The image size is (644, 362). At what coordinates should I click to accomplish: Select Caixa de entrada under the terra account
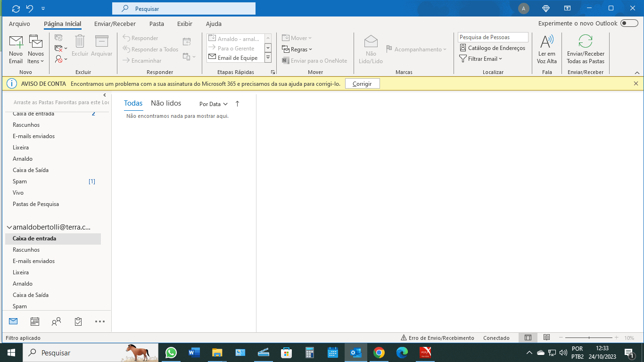coord(53,239)
